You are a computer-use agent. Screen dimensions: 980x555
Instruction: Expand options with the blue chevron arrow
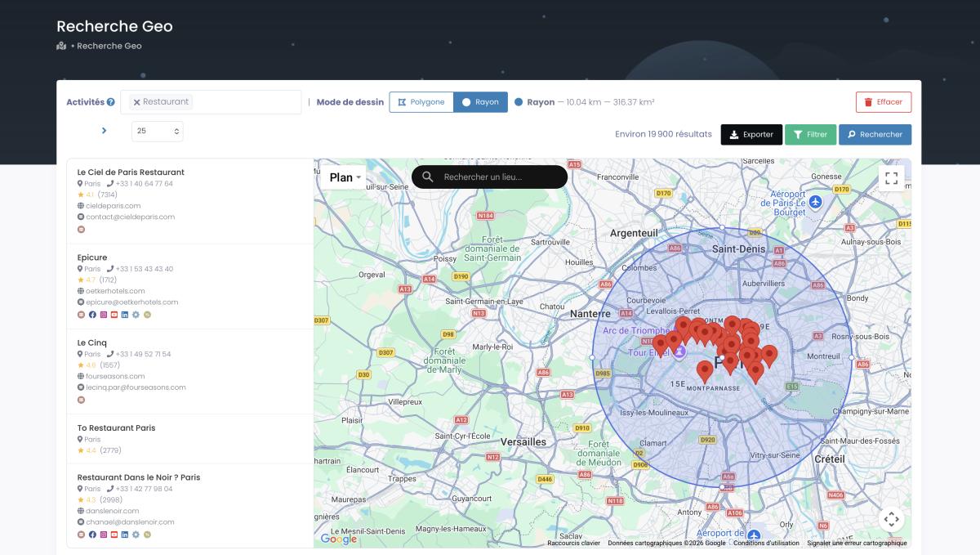coord(104,131)
